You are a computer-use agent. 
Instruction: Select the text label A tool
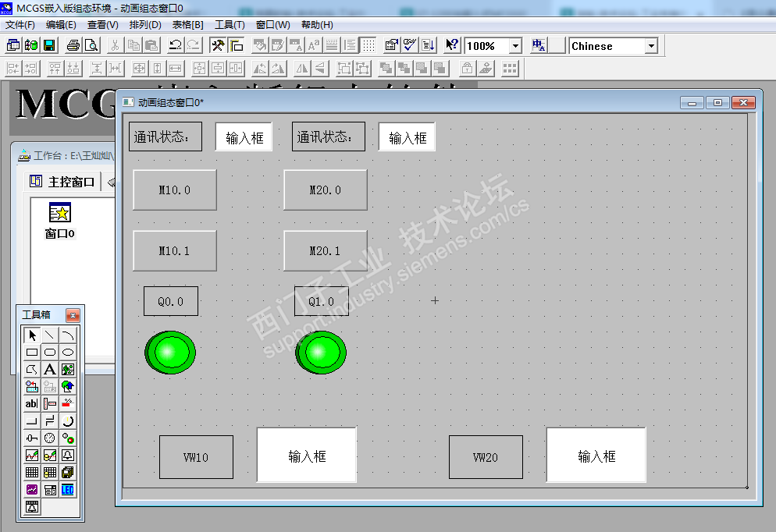(x=50, y=369)
